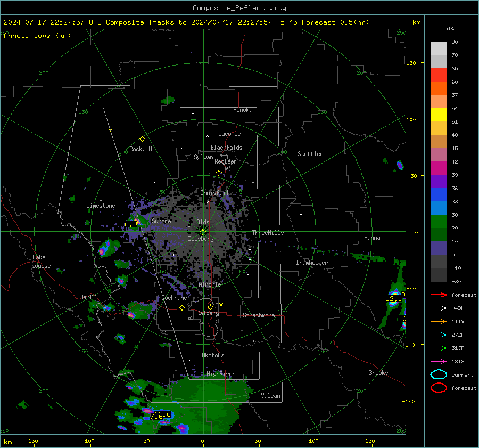
Task: Click the Lacombe city label
Action: (229, 134)
